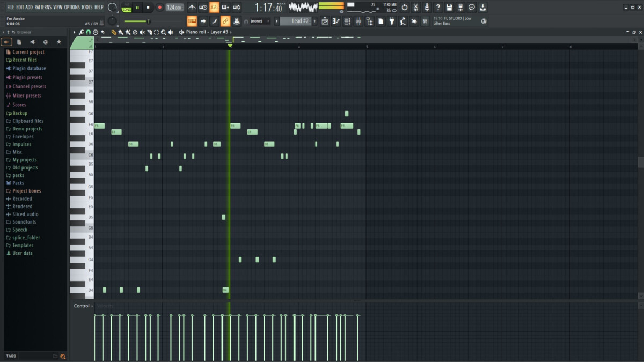This screenshot has width=644, height=362.
Task: Click the Undo history icon in top toolbar
Action: click(404, 7)
